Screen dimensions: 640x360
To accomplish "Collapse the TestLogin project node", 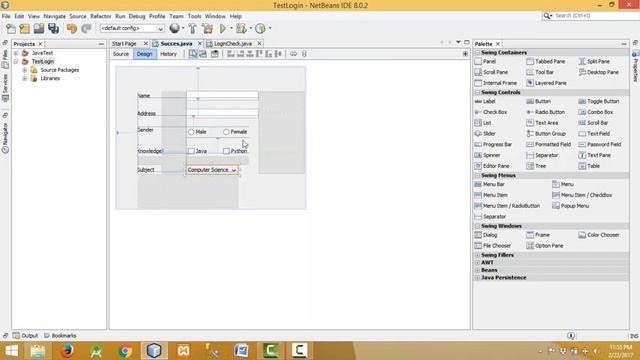I will [x=16, y=62].
